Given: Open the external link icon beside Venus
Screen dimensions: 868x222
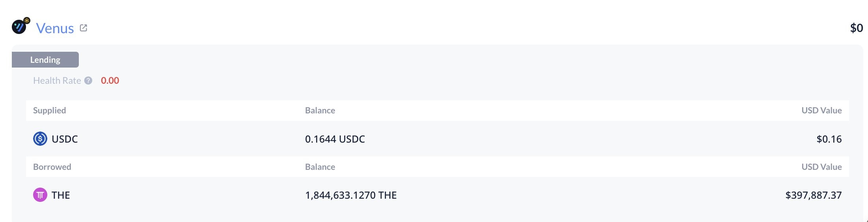Looking at the screenshot, I should (x=84, y=28).
